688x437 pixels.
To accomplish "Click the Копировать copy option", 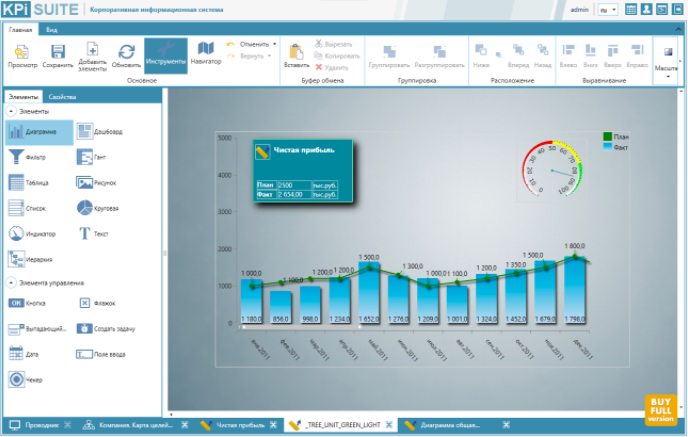I will pos(337,56).
